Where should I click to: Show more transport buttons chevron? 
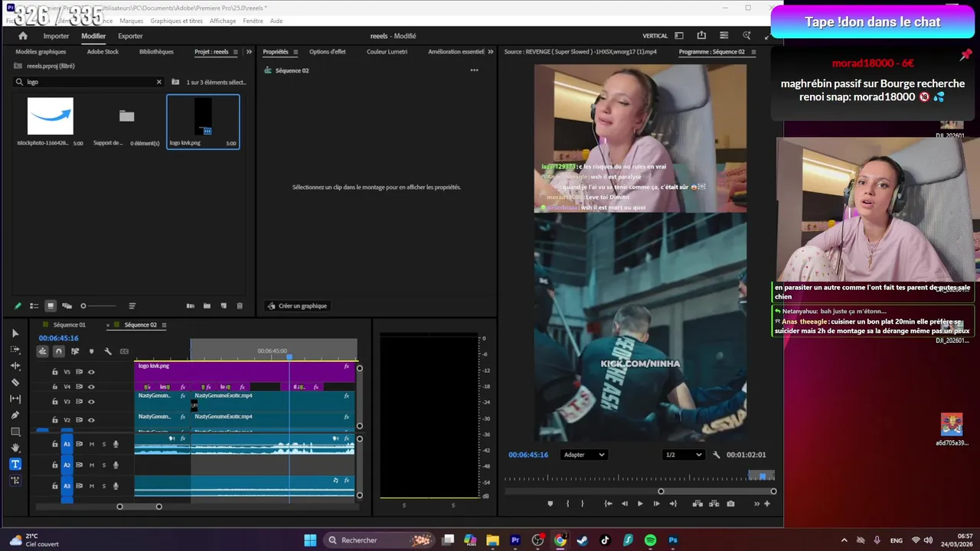point(756,504)
